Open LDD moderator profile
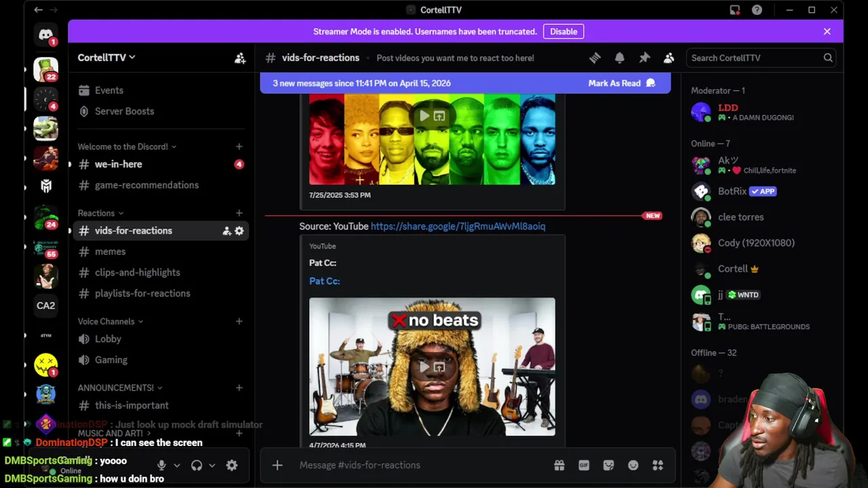Viewport: 868px width, 488px height. (762, 112)
